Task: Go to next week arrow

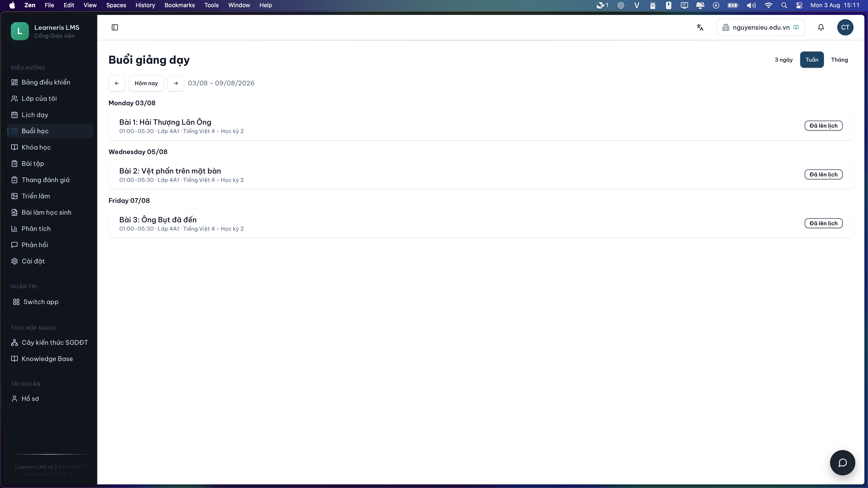Action: [176, 83]
